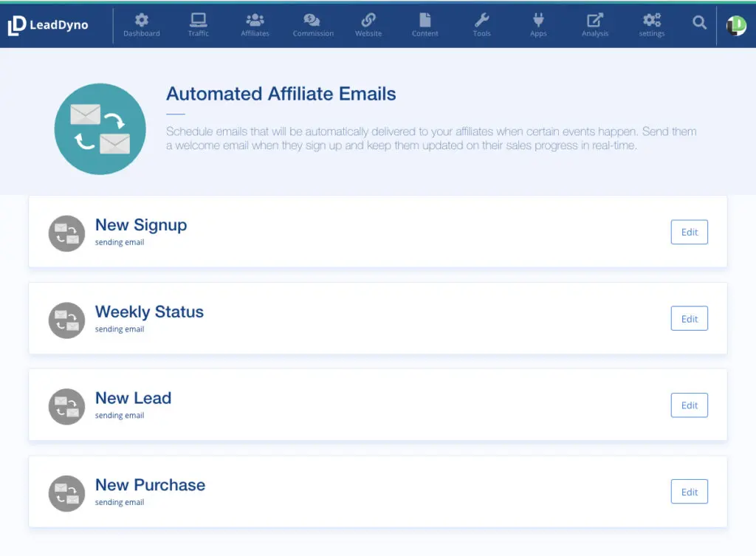Click the LeadDyno logo
Viewport: 756px width, 556px height.
(48, 25)
